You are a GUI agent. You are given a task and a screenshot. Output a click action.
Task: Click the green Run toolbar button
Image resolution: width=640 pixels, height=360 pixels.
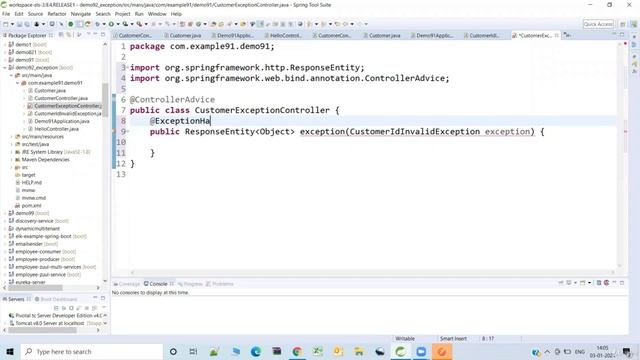point(111,24)
